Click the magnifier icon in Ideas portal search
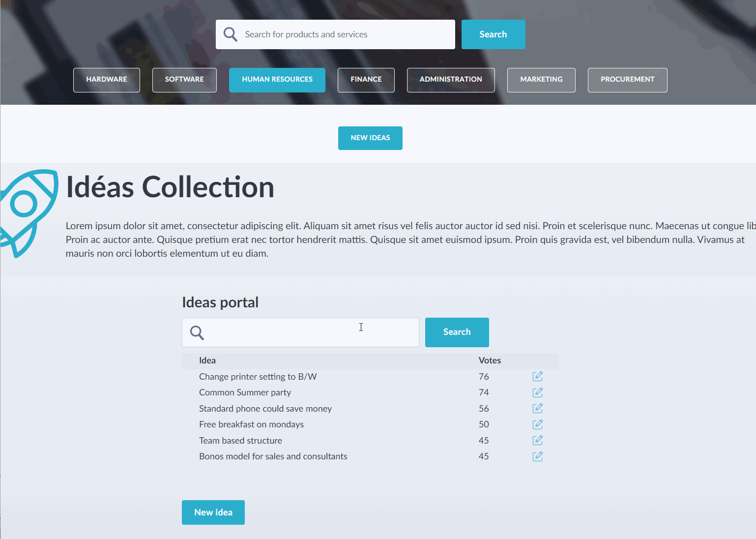This screenshot has width=756, height=539. [x=197, y=333]
